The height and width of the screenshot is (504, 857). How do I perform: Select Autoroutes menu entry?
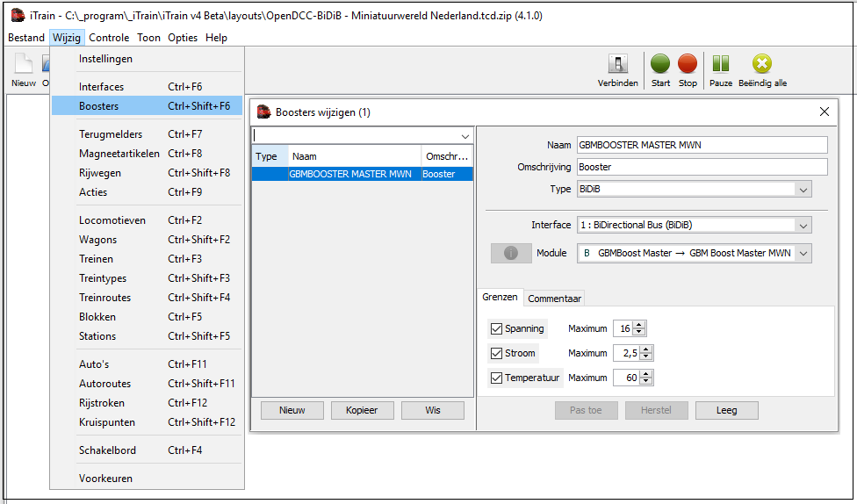pos(147,383)
